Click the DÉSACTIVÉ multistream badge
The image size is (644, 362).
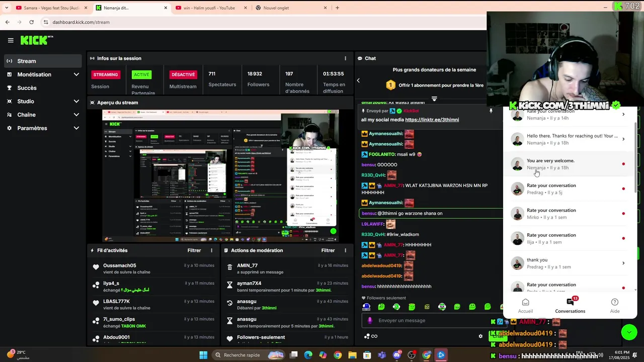(x=183, y=74)
